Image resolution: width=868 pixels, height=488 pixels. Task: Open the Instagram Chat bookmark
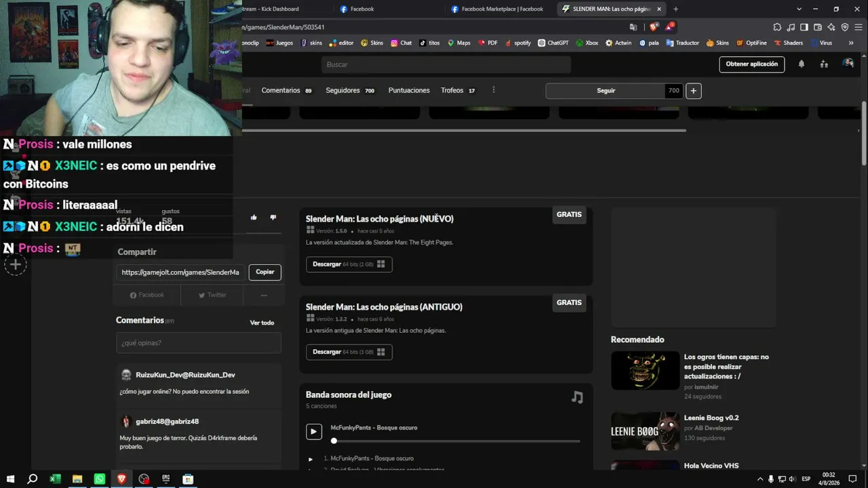coord(401,43)
